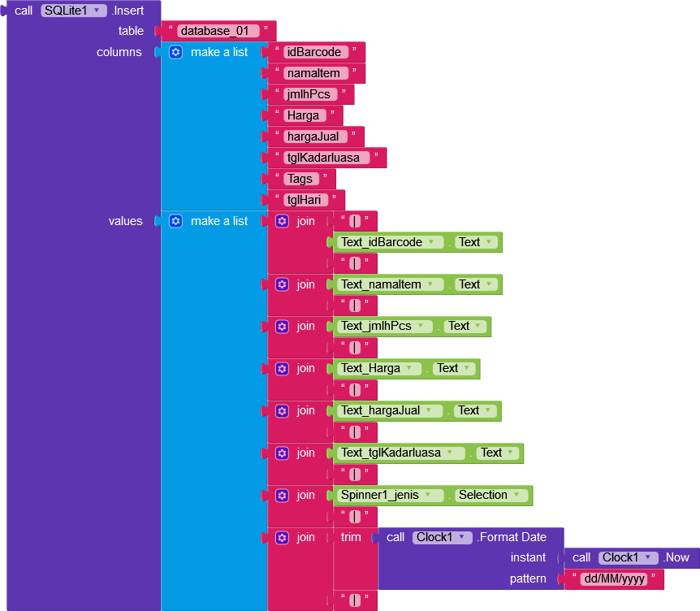Viewport: 700px width, 611px height.
Task: Open Text_idBarcode component dropdown
Action: pyautogui.click(x=390, y=242)
